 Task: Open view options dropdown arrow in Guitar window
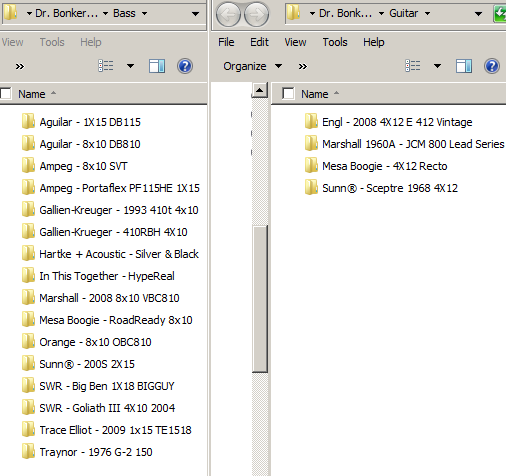point(437,66)
